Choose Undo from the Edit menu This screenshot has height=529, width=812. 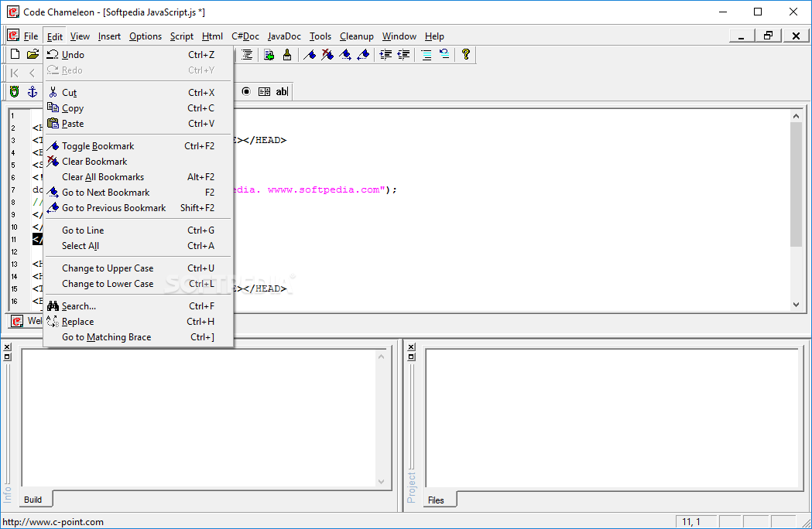[x=138, y=54]
